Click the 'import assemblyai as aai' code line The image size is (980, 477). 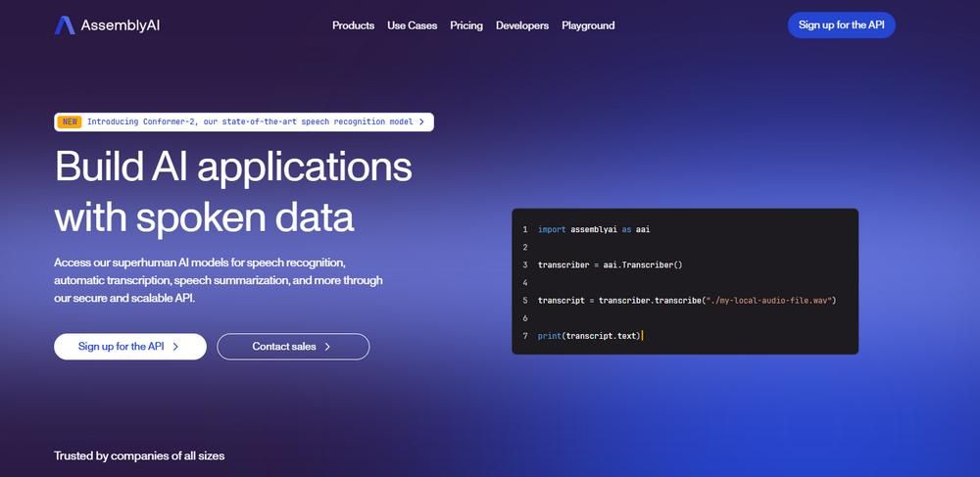[x=594, y=229]
